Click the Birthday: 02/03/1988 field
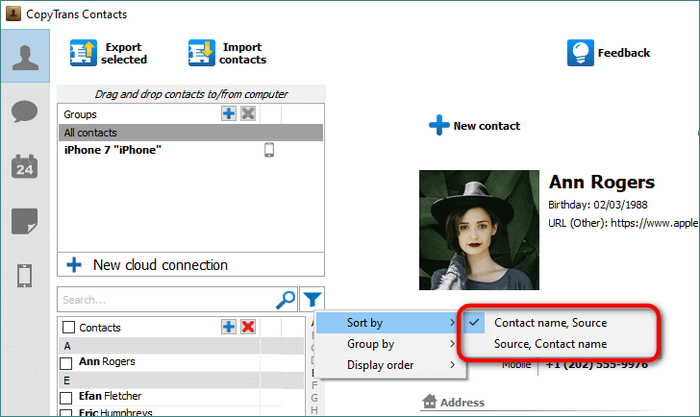This screenshot has height=417, width=700. click(x=598, y=204)
